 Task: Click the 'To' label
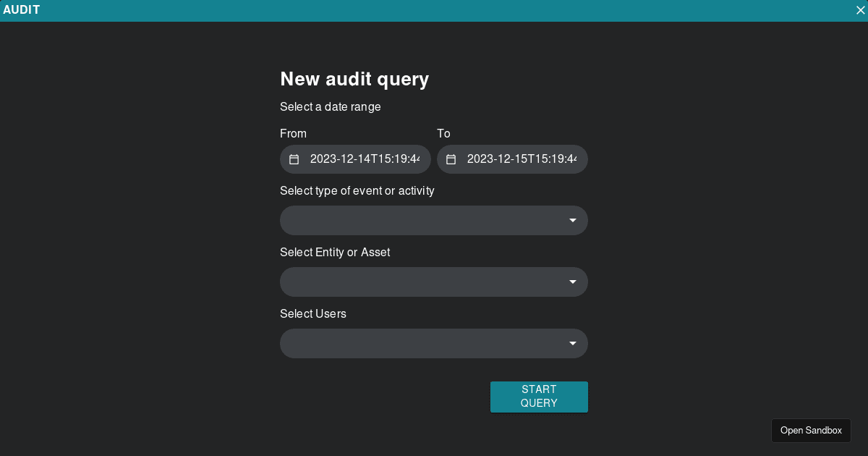[443, 133]
